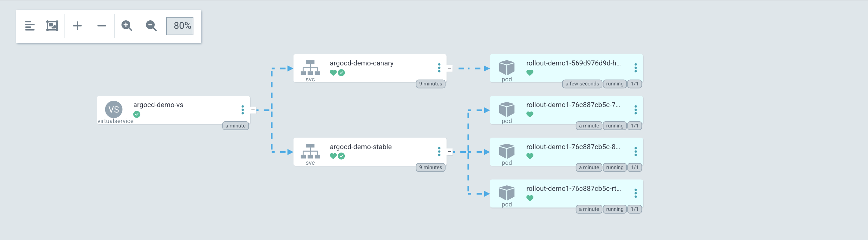The image size is (868, 240).
Task: Click the '9 minutes' tag on argocd-demo-canary
Action: pyautogui.click(x=431, y=84)
